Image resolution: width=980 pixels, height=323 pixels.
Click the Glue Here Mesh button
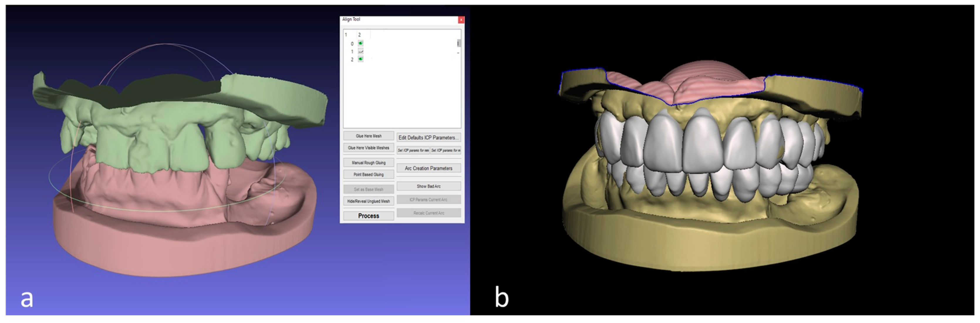pyautogui.click(x=368, y=136)
